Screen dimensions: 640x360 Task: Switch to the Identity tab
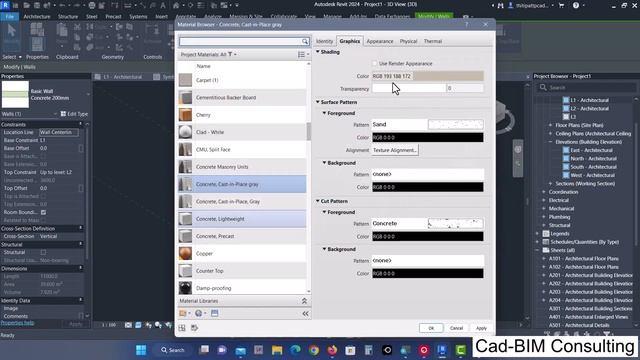(324, 41)
